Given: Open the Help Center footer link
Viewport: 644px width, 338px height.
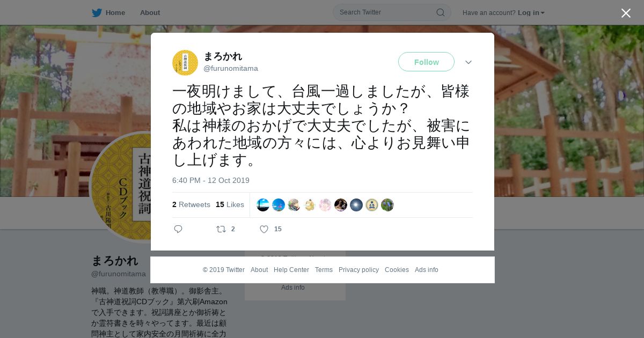Looking at the screenshot, I should pyautogui.click(x=291, y=270).
